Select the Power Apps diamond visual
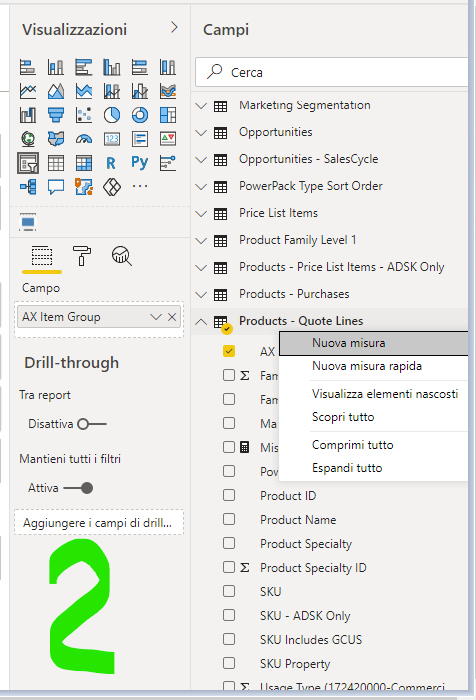The height and width of the screenshot is (700, 476). point(112,187)
